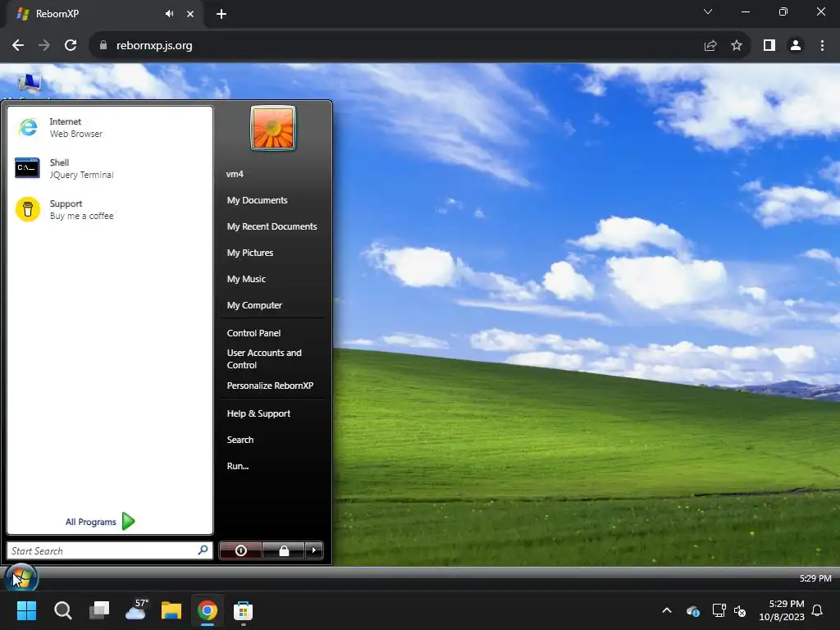Open the Support Buy me a coffee item
Screen dimensions: 840x630
click(x=110, y=209)
